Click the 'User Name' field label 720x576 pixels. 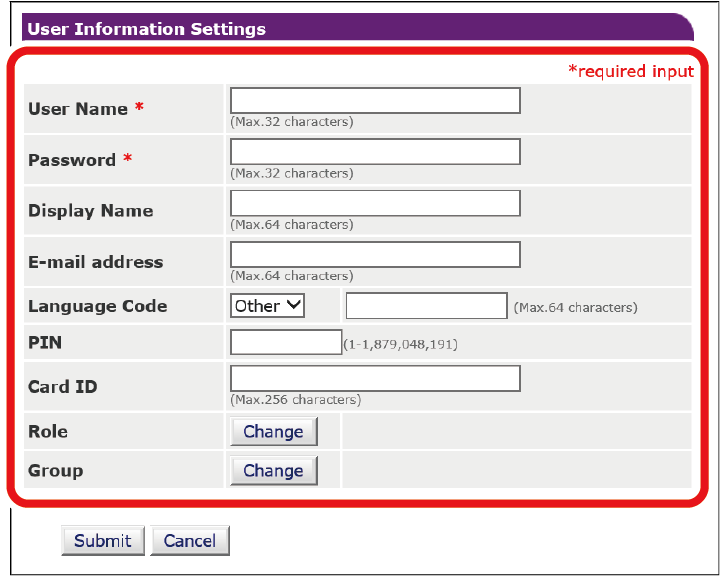click(78, 109)
